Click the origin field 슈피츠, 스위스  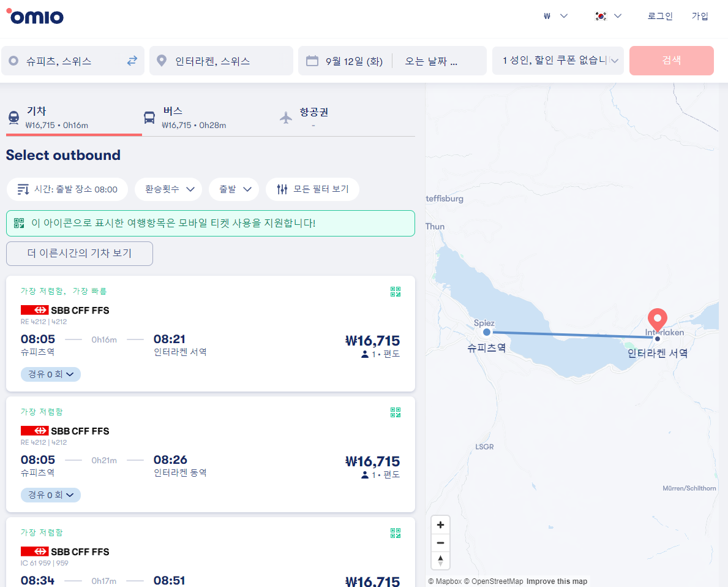coord(73,61)
